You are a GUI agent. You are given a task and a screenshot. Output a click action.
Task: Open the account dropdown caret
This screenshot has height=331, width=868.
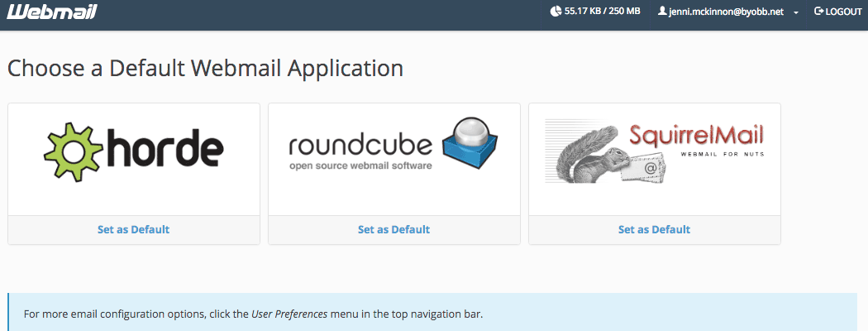(796, 12)
